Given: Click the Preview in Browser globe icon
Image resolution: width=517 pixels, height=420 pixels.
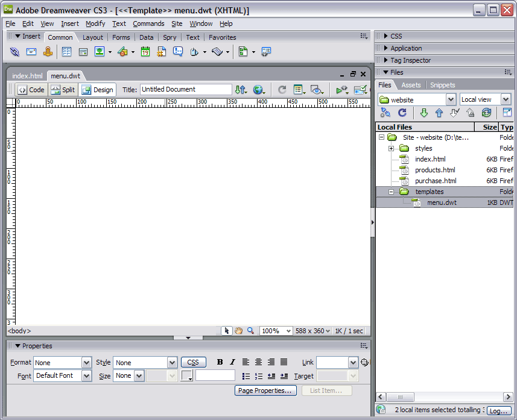Looking at the screenshot, I should tap(259, 90).
